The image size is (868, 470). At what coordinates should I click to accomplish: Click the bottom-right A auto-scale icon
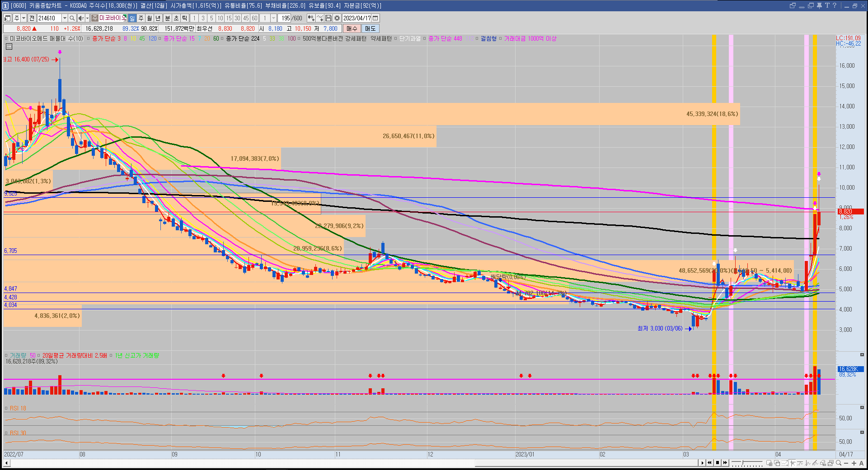point(861,463)
